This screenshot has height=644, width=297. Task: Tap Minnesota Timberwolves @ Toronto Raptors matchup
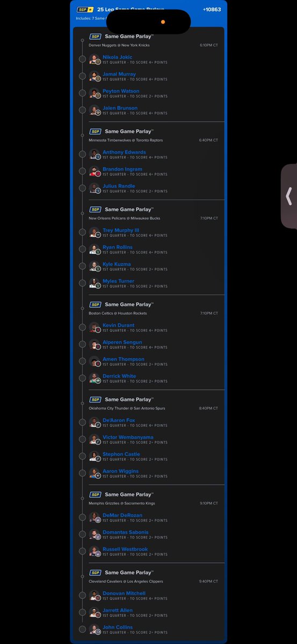[126, 140]
